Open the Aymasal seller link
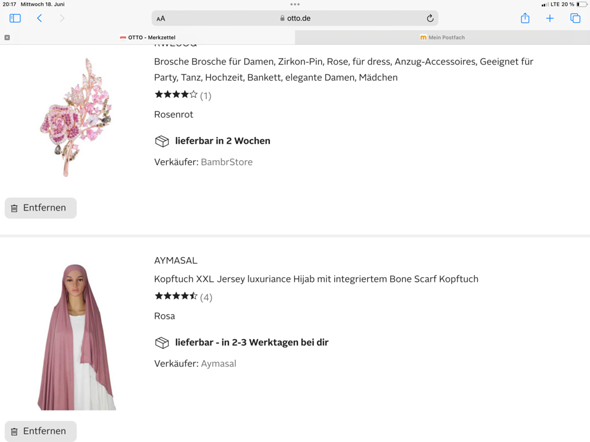The image size is (590, 442). click(x=219, y=363)
